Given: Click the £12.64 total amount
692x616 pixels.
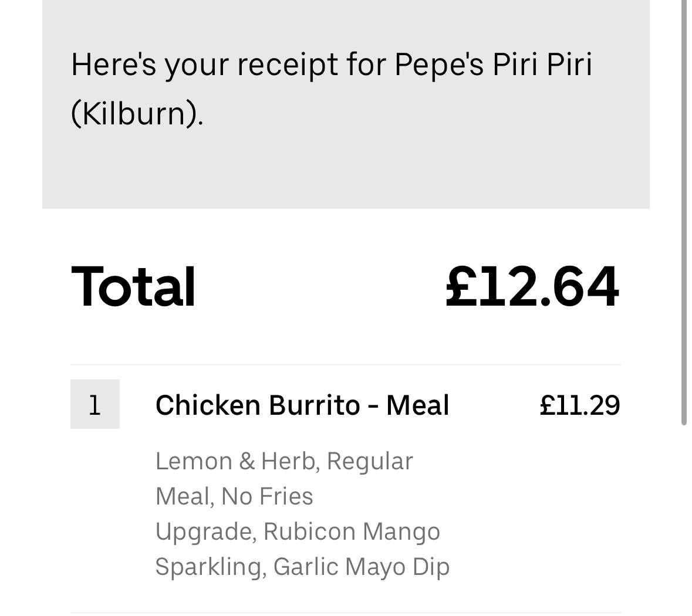Looking at the screenshot, I should (x=532, y=287).
